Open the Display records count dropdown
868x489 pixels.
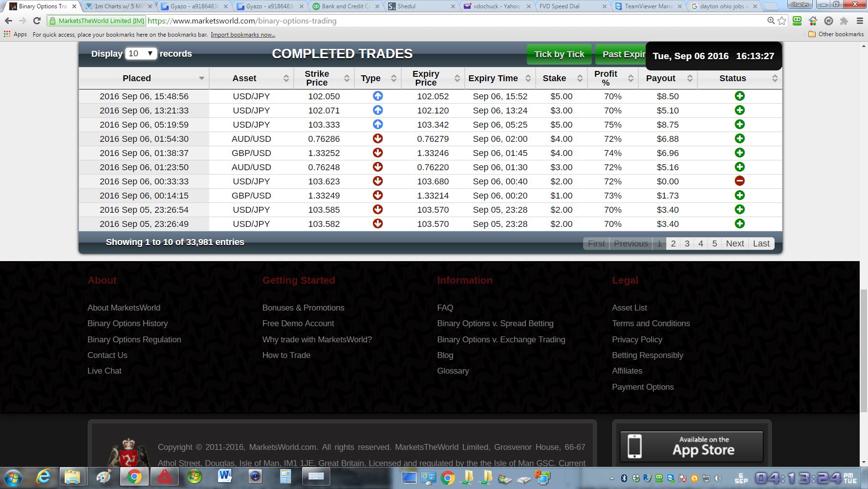click(141, 54)
